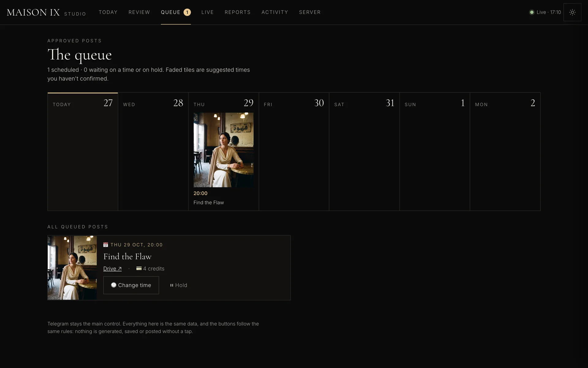Click The queue heading
This screenshot has height=368, width=588.
click(x=80, y=55)
